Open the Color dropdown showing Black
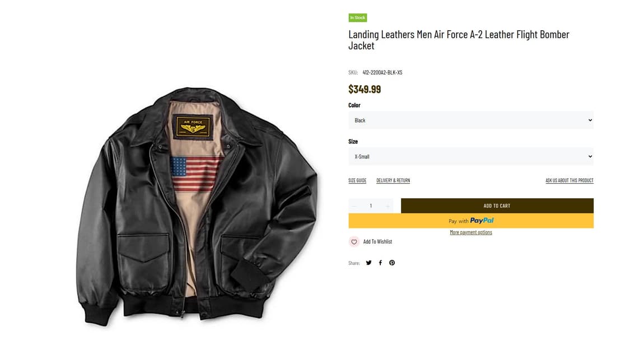This screenshot has height=364, width=630. pyautogui.click(x=470, y=120)
